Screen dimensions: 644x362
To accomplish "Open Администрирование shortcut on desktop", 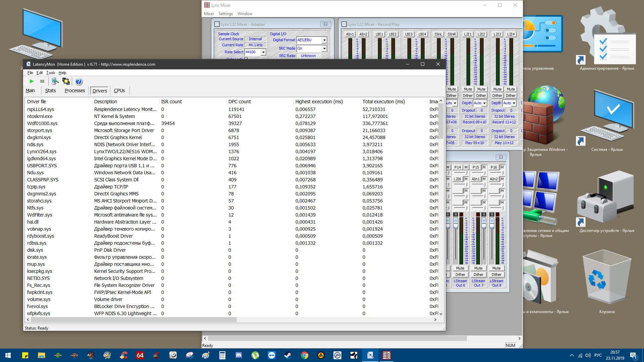I will click(607, 39).
